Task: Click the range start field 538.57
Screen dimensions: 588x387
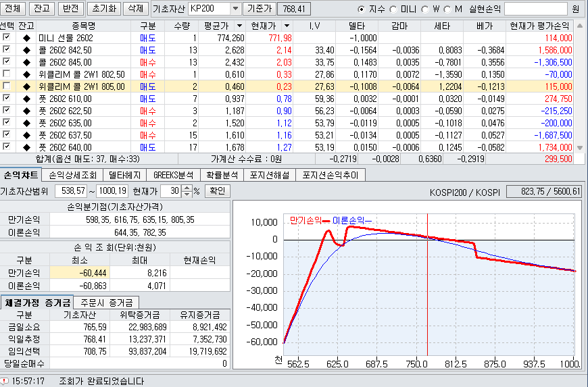Action: [x=71, y=191]
